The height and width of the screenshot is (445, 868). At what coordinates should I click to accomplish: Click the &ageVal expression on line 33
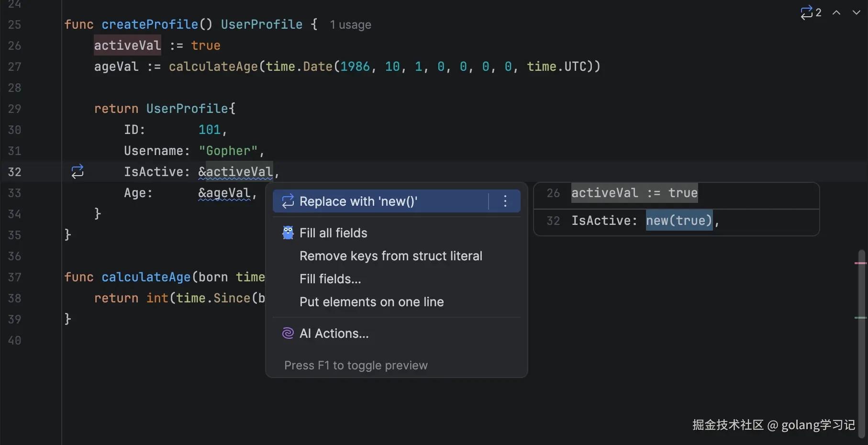[224, 192]
